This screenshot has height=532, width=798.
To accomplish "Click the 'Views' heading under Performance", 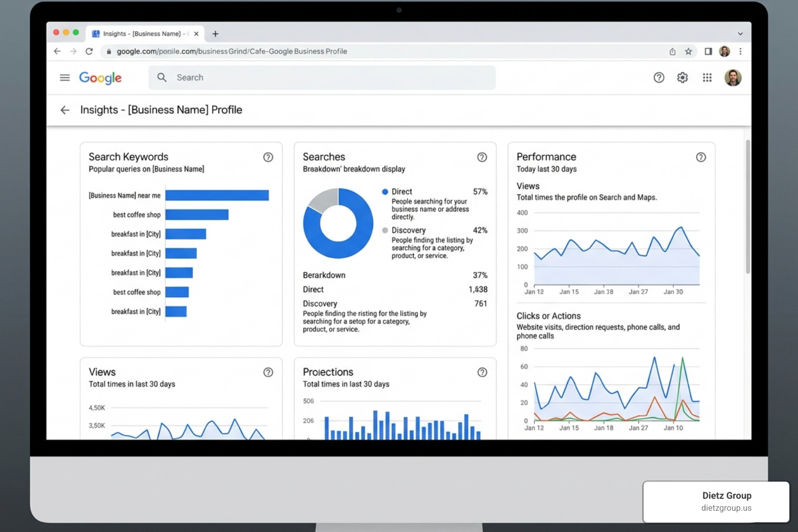I will [x=528, y=186].
